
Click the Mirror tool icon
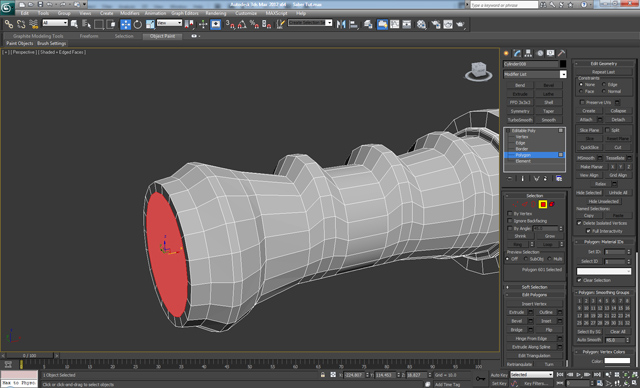pos(341,24)
